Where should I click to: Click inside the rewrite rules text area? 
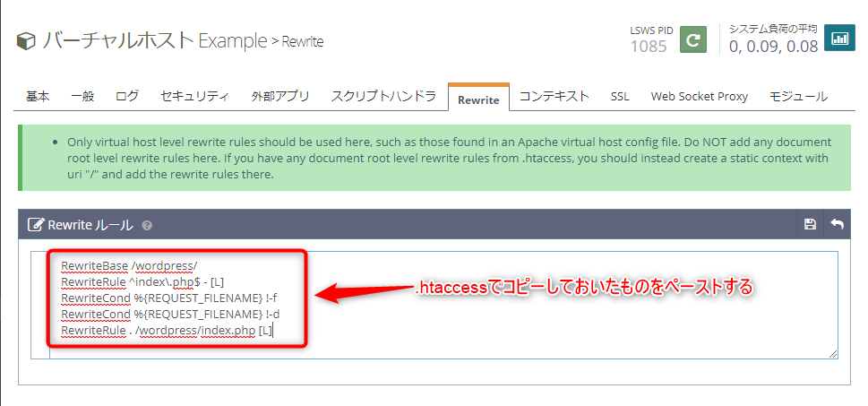[x=537, y=305]
